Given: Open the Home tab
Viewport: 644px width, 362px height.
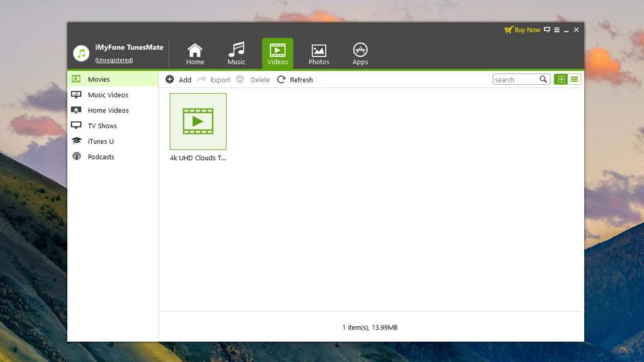Looking at the screenshot, I should (x=195, y=54).
